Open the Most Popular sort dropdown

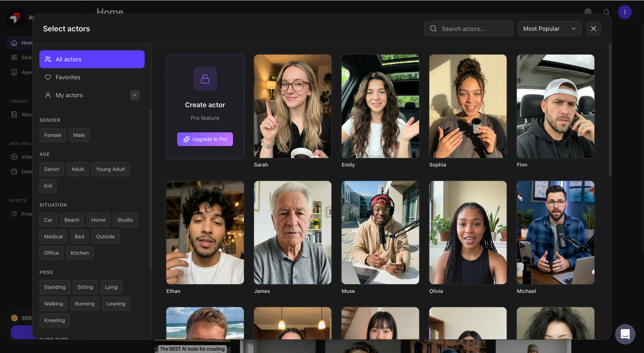click(549, 29)
